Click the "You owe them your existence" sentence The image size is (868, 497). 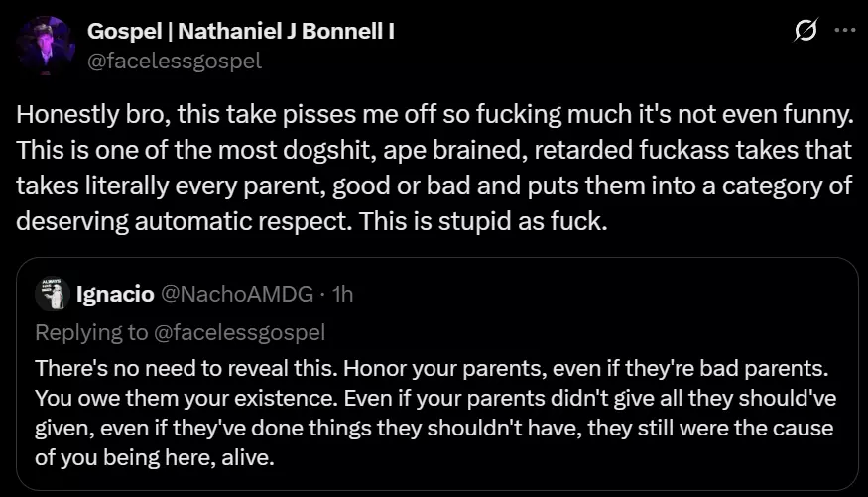pyautogui.click(x=186, y=398)
